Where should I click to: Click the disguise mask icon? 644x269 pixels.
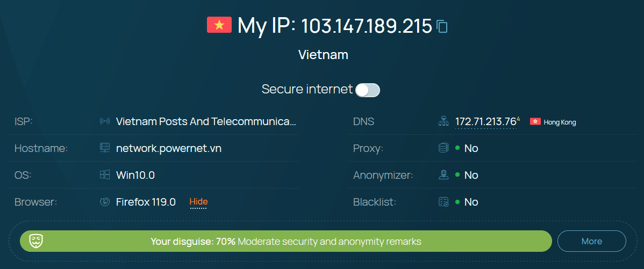pyautogui.click(x=36, y=241)
